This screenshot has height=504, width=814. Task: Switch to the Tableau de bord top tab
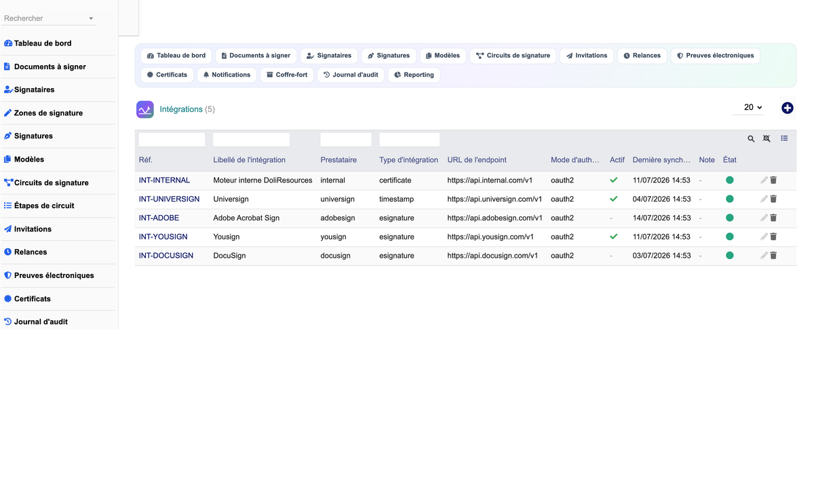[176, 56]
